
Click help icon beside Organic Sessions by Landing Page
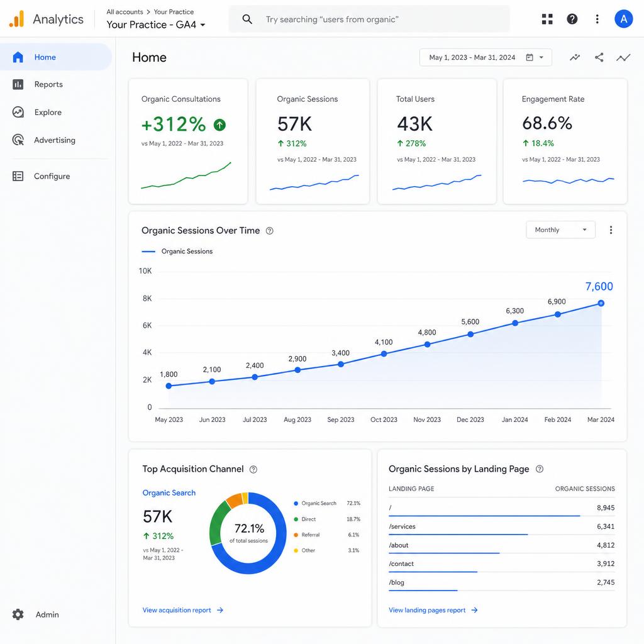click(540, 469)
